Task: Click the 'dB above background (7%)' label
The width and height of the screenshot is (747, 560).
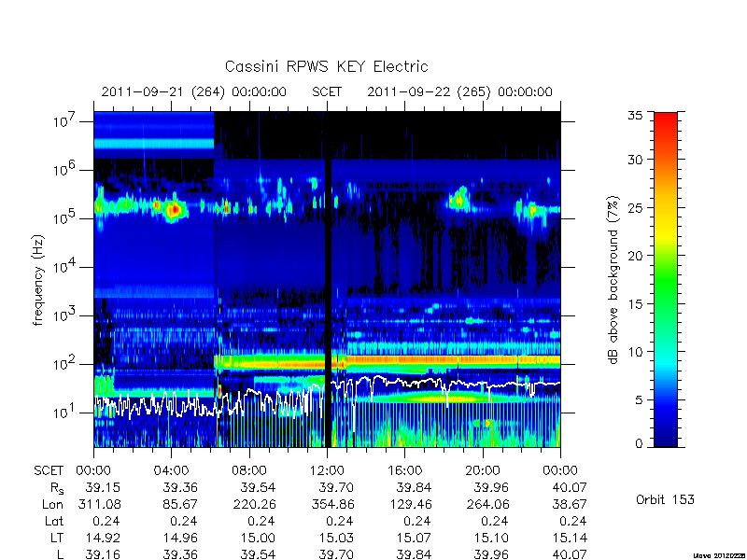Action: click(614, 280)
